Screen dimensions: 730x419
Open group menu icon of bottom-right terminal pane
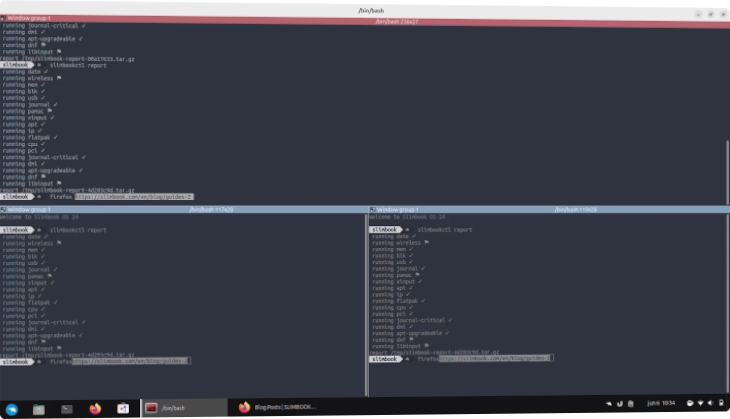372,210
